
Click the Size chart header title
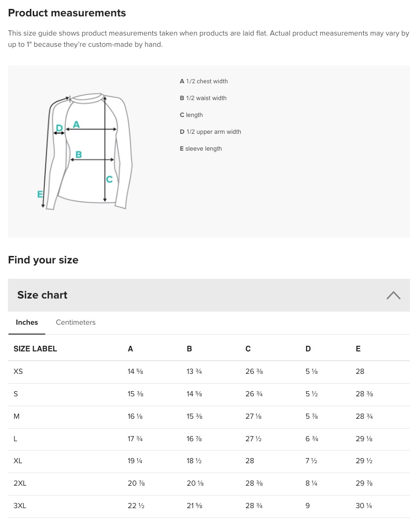pos(43,295)
